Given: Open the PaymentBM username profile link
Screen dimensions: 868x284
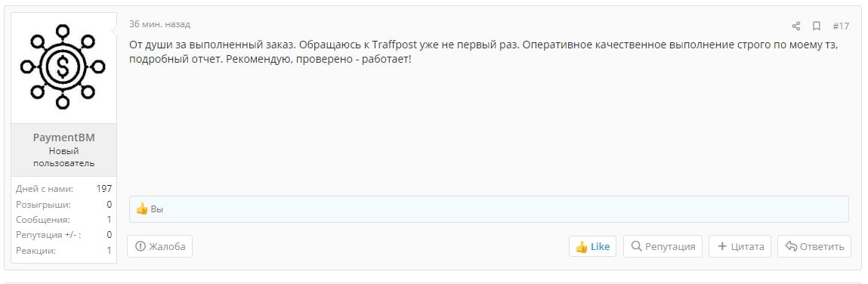Looking at the screenshot, I should [x=63, y=138].
